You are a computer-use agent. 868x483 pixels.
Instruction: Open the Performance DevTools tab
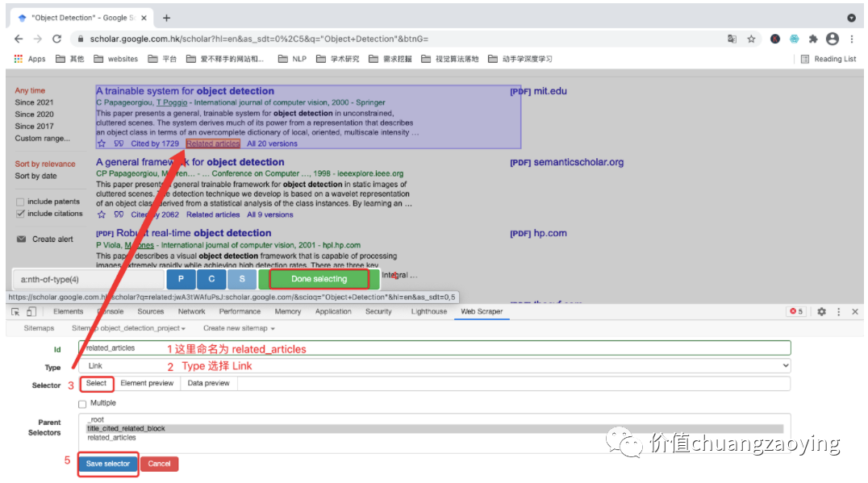pyautogui.click(x=240, y=311)
